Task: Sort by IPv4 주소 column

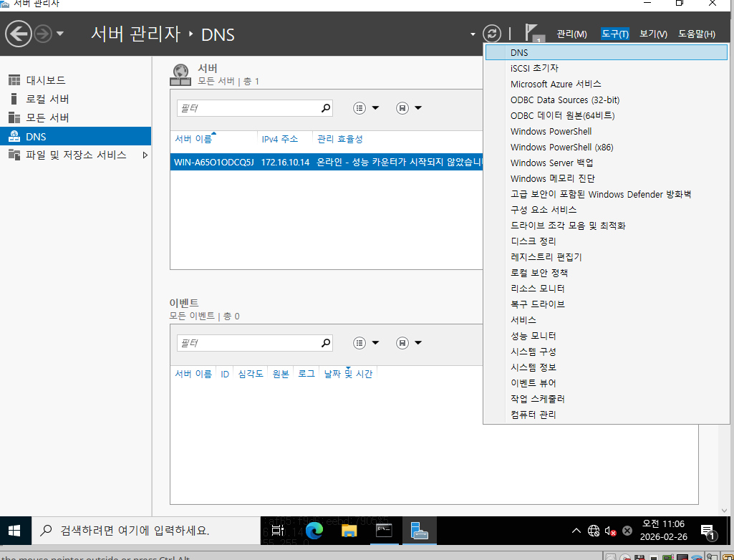Action: click(279, 139)
